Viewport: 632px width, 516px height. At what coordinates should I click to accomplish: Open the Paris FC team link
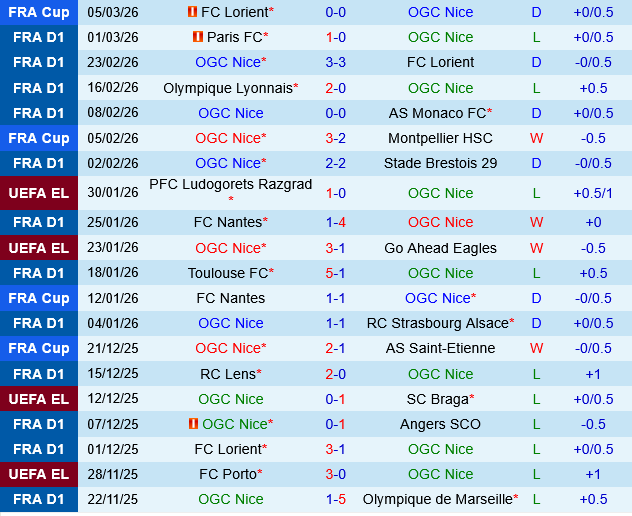click(x=235, y=37)
